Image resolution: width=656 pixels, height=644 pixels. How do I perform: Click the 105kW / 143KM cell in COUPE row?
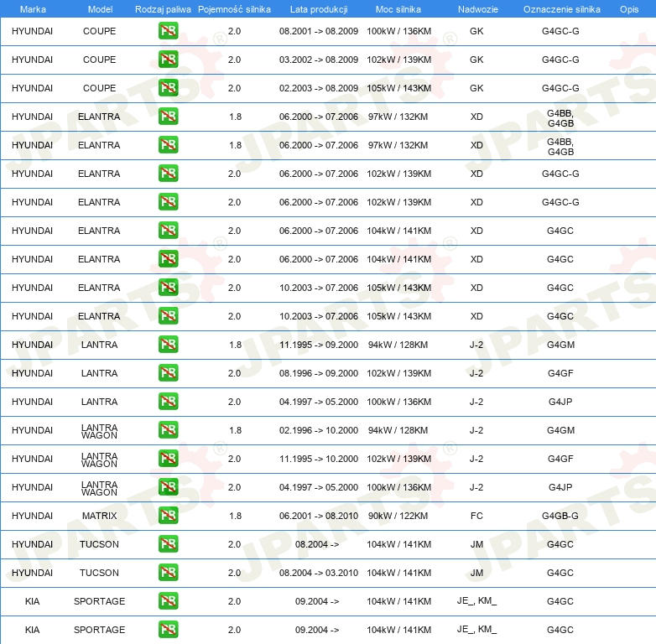(398, 88)
